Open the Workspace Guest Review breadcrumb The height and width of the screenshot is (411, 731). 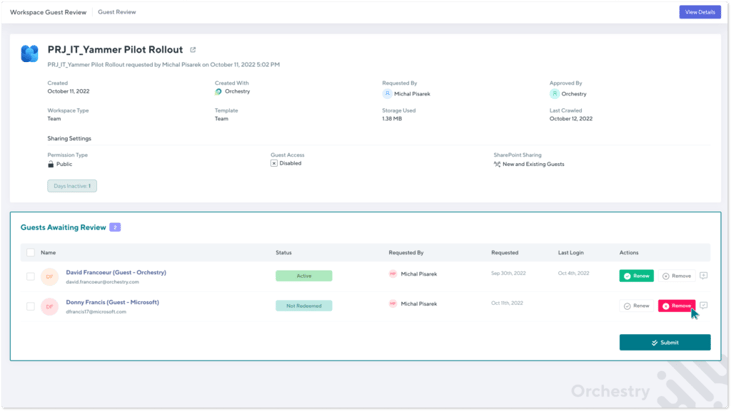coord(48,12)
